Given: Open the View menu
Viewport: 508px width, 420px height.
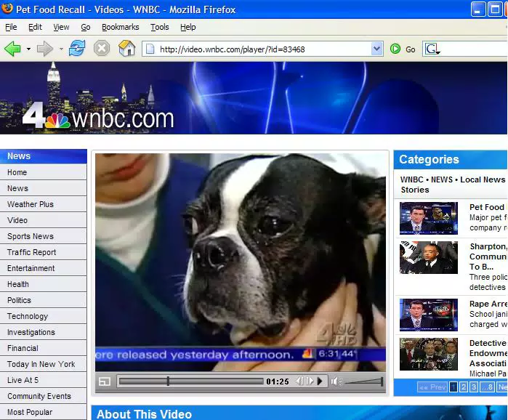Looking at the screenshot, I should [x=61, y=27].
